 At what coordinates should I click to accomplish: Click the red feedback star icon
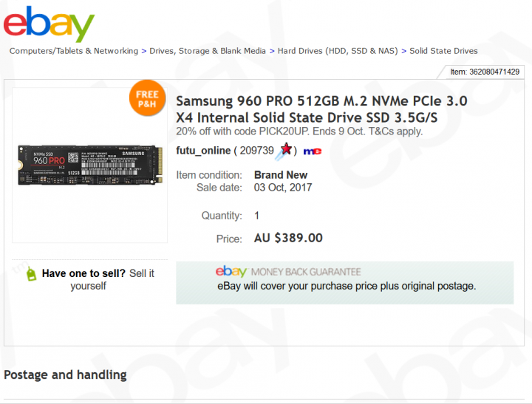coord(286,150)
